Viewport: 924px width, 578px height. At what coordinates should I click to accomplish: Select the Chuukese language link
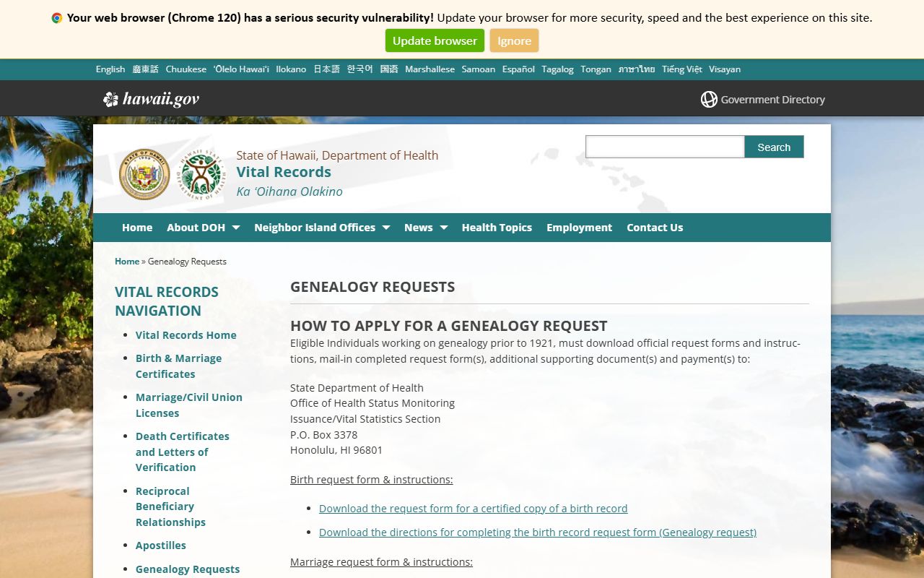coord(186,69)
